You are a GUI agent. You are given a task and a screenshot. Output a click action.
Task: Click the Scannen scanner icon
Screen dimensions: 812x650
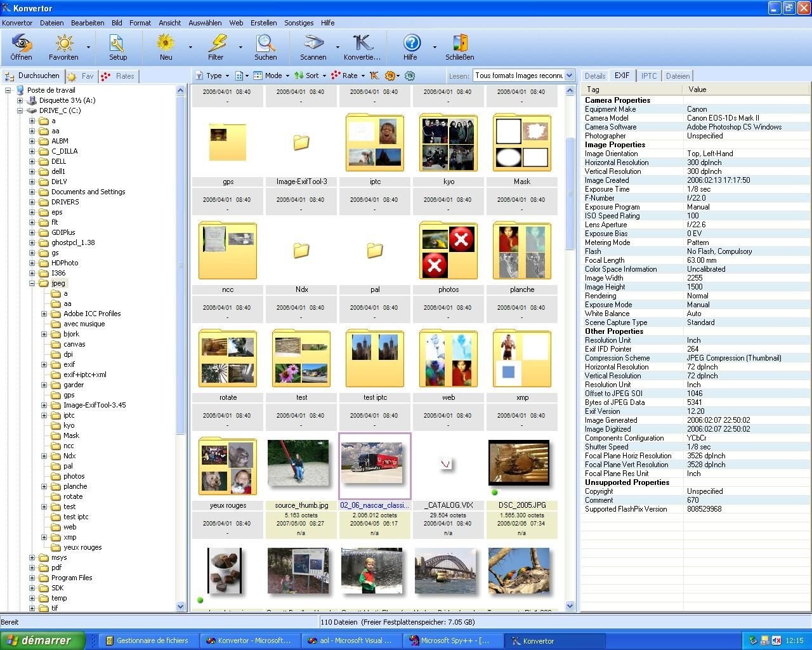click(x=313, y=48)
